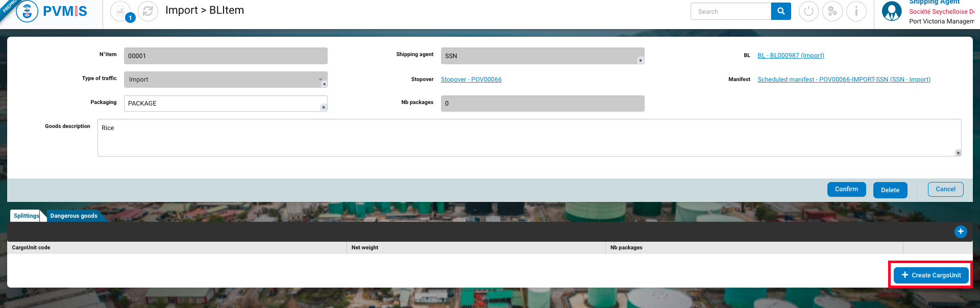Focus the top Search field
Image resolution: width=980 pixels, height=308 pixels.
point(730,11)
